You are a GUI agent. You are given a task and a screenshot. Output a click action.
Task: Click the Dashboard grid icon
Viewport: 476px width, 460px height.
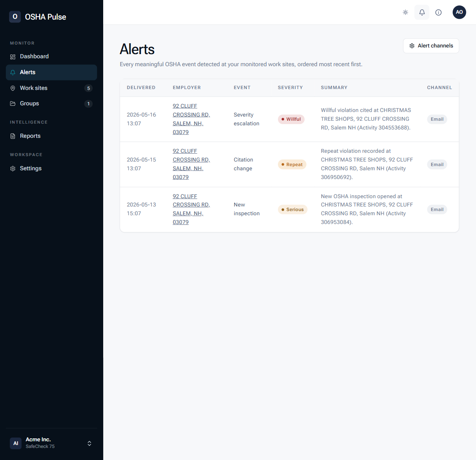(13, 57)
